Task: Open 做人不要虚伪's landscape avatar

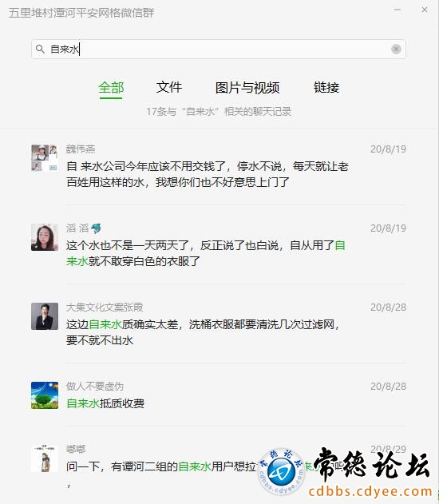Action: 45,395
